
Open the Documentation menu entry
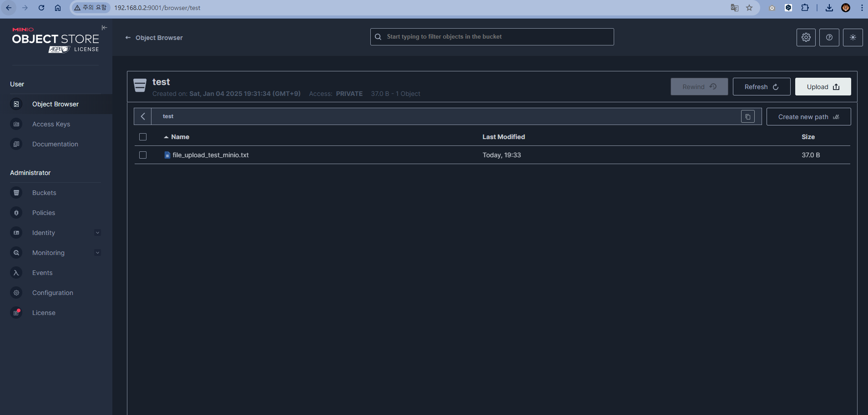coord(55,144)
